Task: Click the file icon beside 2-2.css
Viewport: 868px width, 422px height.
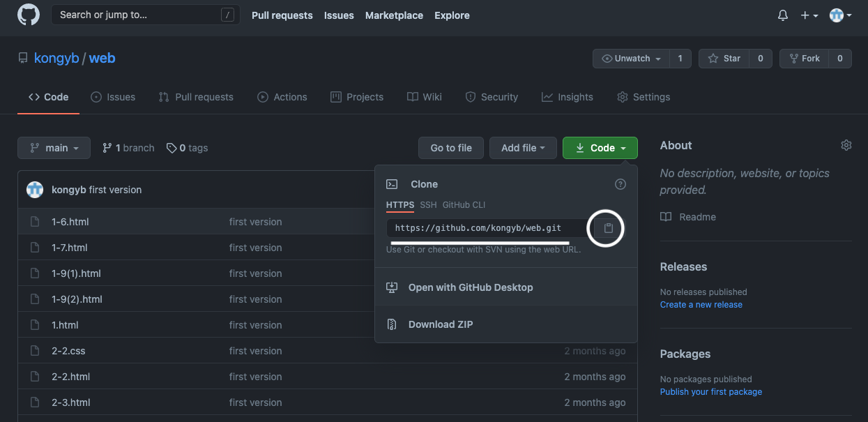Action: click(x=35, y=351)
